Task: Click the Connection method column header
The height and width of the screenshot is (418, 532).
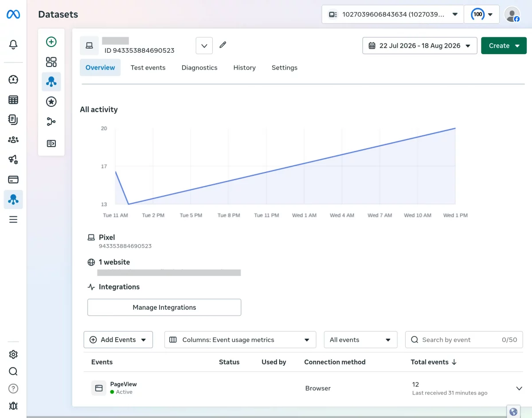Action: point(335,362)
